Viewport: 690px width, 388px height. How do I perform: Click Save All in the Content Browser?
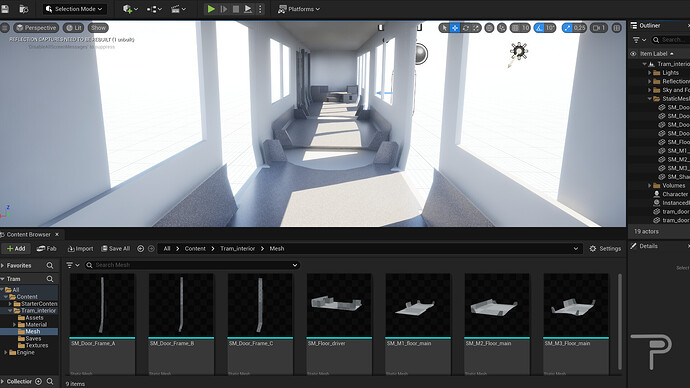click(x=116, y=249)
